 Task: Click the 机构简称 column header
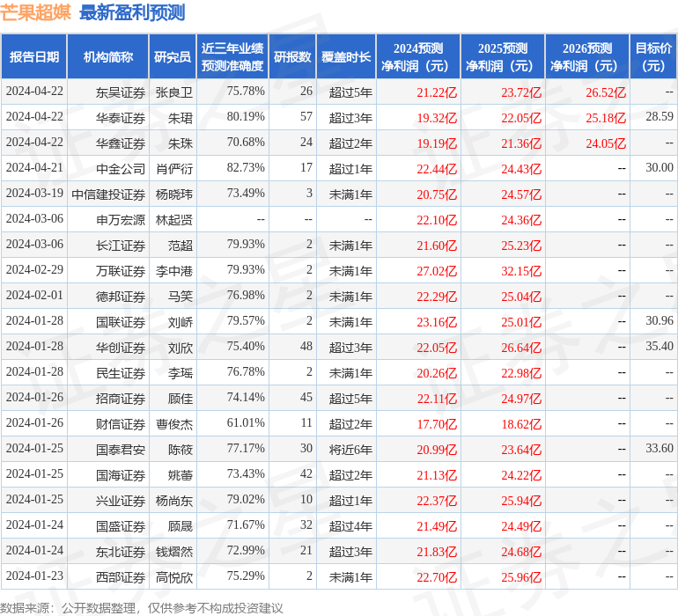(x=108, y=56)
